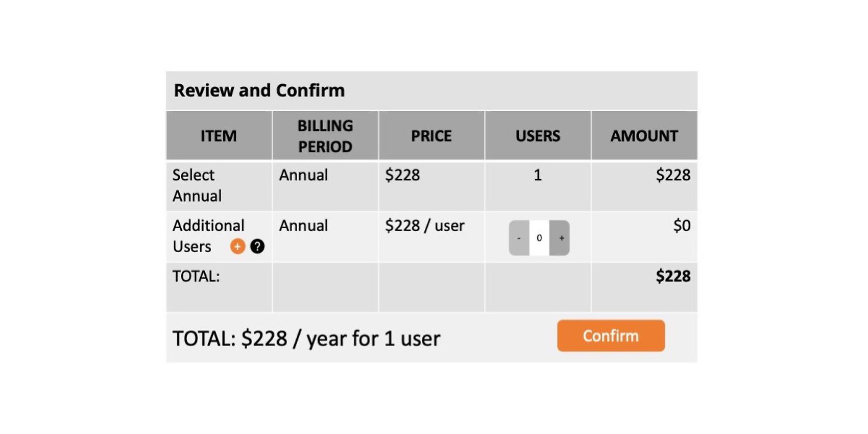This screenshot has width=868, height=434.
Task: Click the AMOUNT column header
Action: point(644,136)
